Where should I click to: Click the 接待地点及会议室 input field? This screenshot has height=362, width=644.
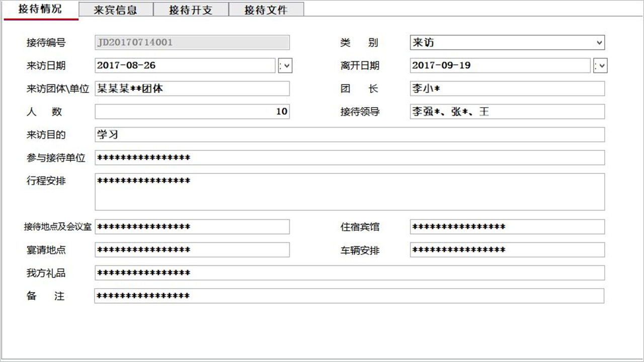click(x=191, y=227)
